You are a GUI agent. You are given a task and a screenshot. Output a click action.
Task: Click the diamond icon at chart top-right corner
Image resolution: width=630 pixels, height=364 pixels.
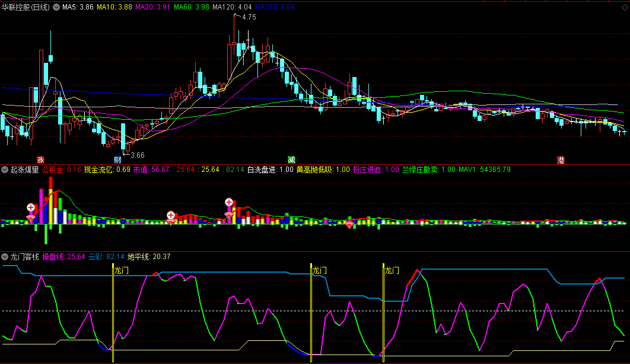[x=625, y=8]
